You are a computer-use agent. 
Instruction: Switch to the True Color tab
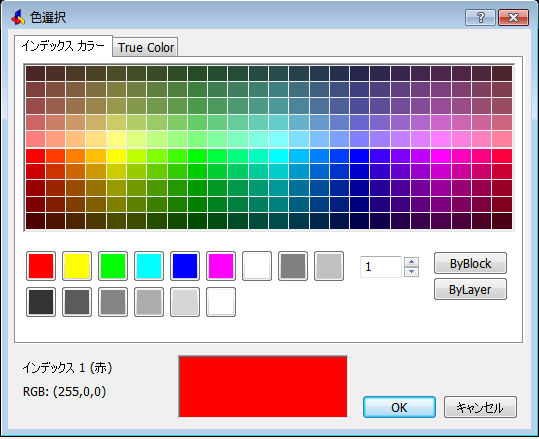146,47
